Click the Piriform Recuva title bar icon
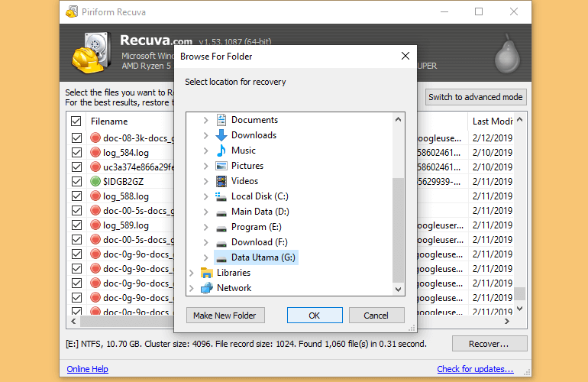 72,11
